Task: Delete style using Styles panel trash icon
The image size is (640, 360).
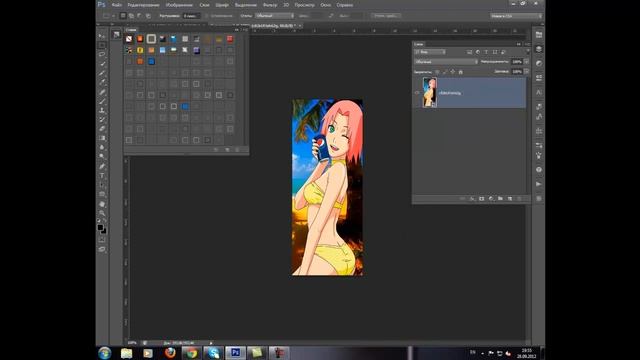Action: [237, 150]
